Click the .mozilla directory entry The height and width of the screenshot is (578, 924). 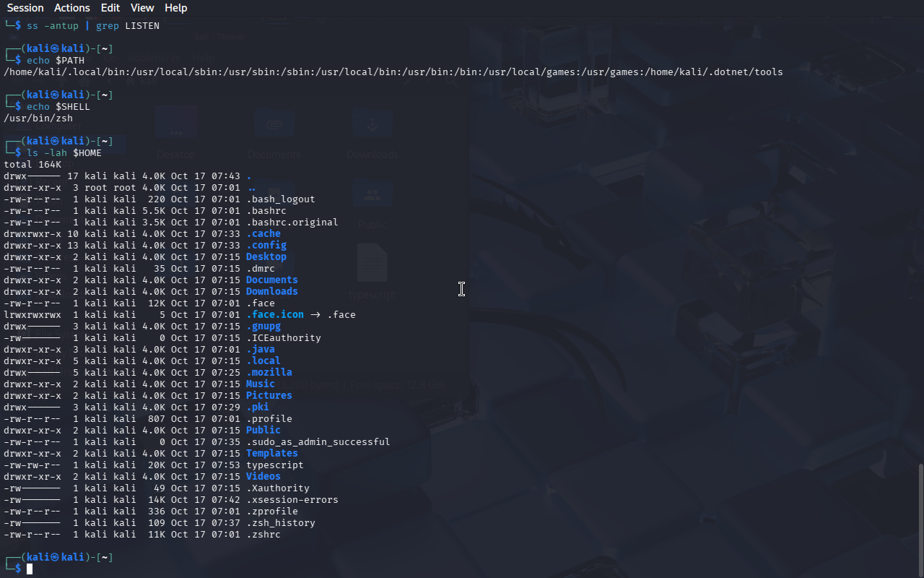click(269, 373)
